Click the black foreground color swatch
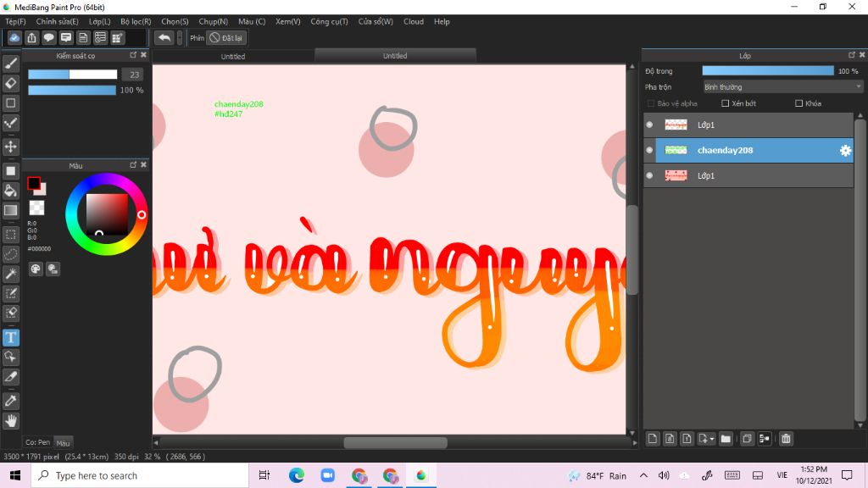 (x=34, y=183)
